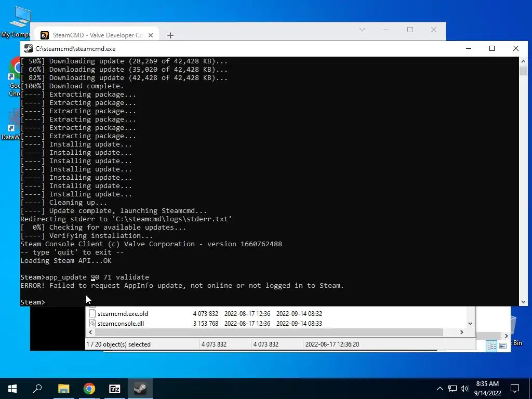Click the ERROR! Failed to request AppInfo line

coord(182,285)
